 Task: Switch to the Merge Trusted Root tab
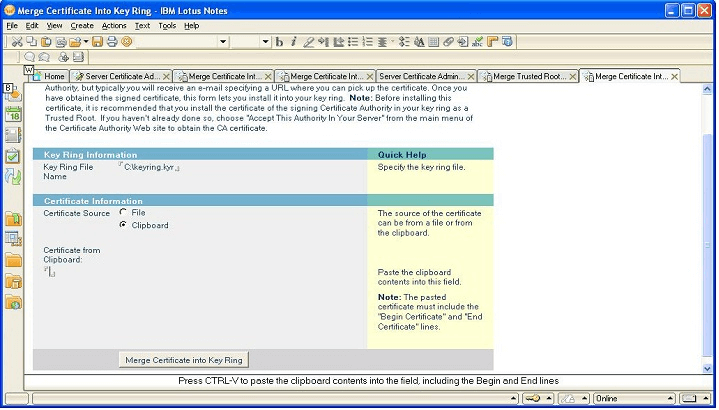coord(528,76)
